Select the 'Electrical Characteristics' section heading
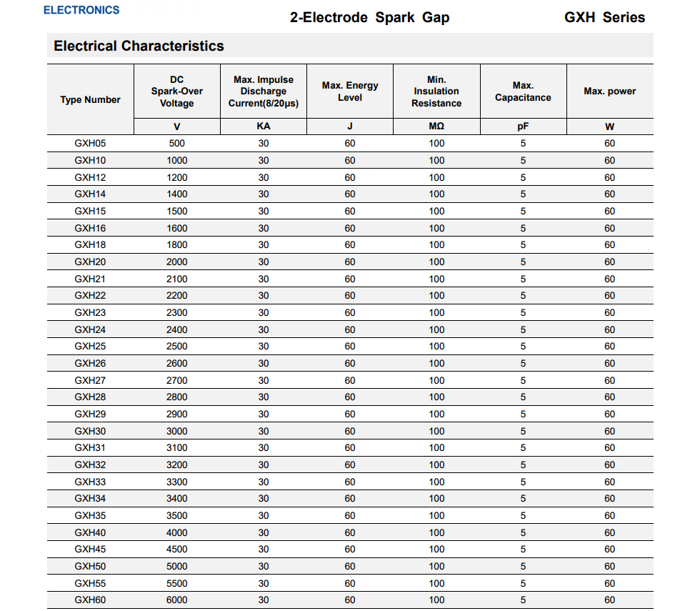Image resolution: width=700 pixels, height=611 pixels. click(139, 46)
